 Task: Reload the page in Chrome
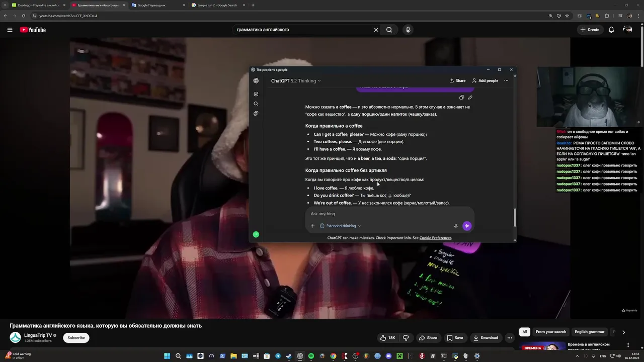23,16
